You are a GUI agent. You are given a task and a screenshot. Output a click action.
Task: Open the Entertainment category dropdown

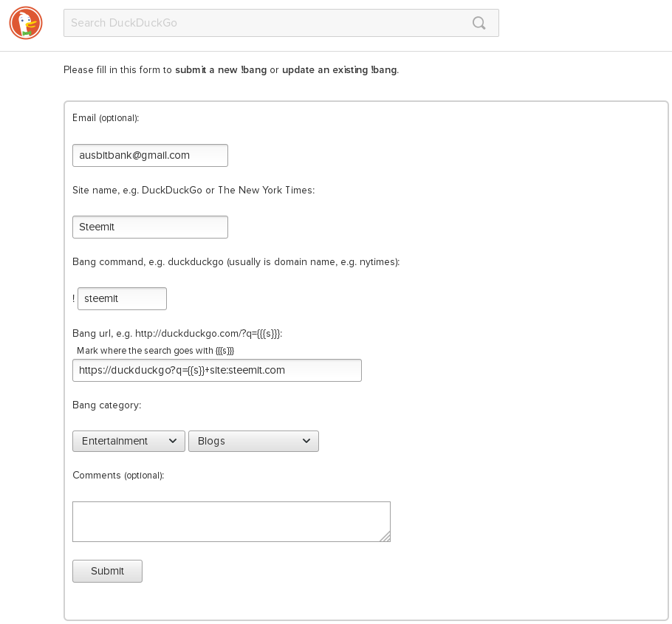coord(128,441)
